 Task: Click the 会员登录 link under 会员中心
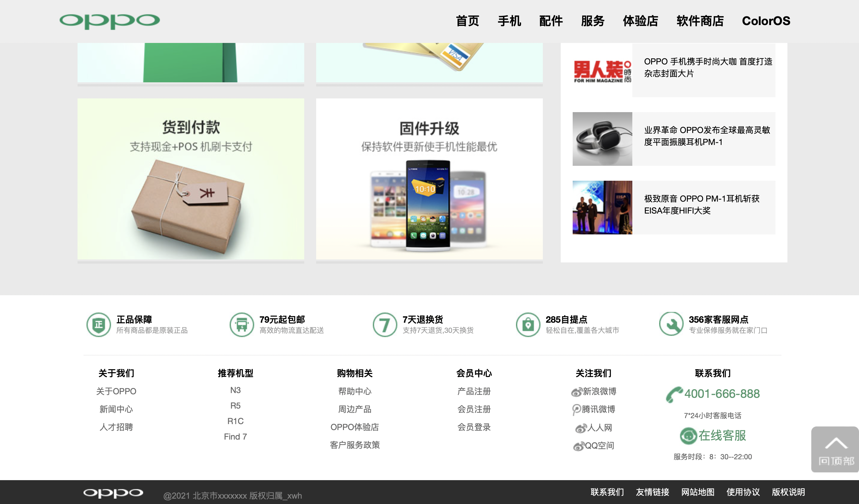pyautogui.click(x=474, y=427)
